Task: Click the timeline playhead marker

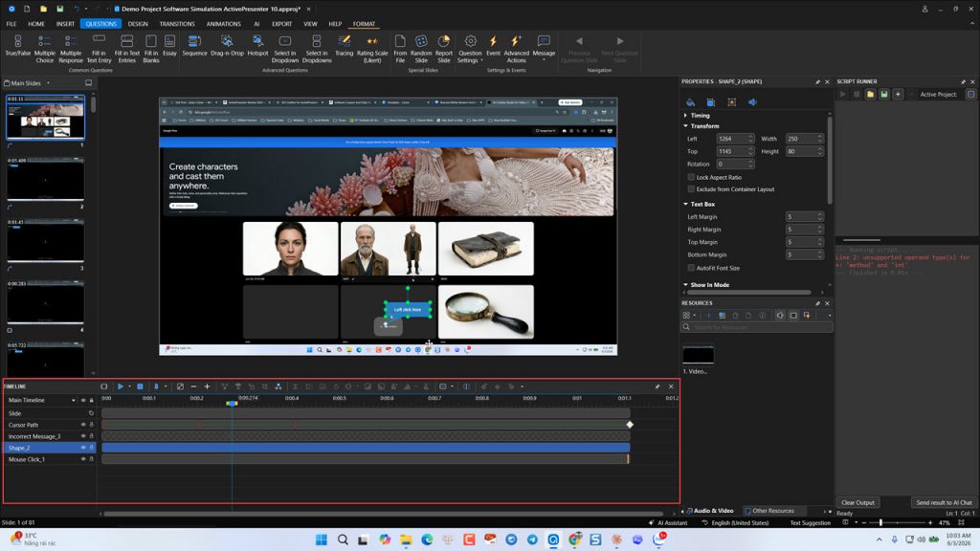Action: click(x=232, y=404)
